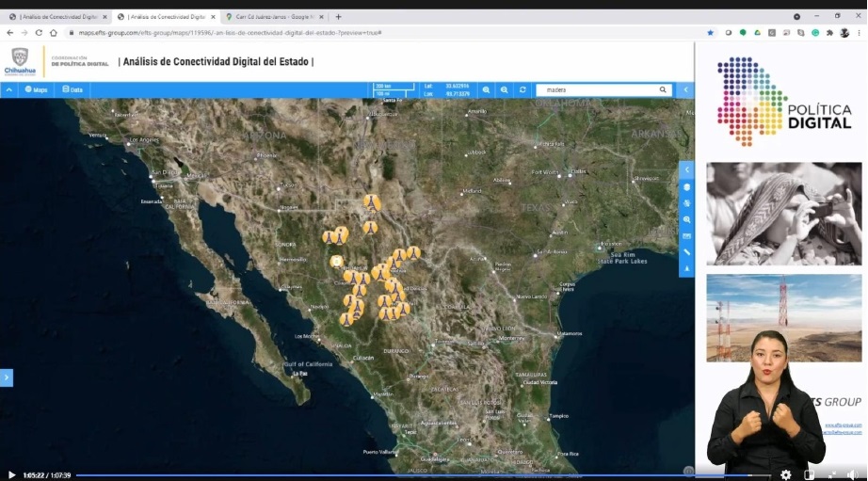
Task: Mute the video with the speaker icon
Action: click(851, 474)
